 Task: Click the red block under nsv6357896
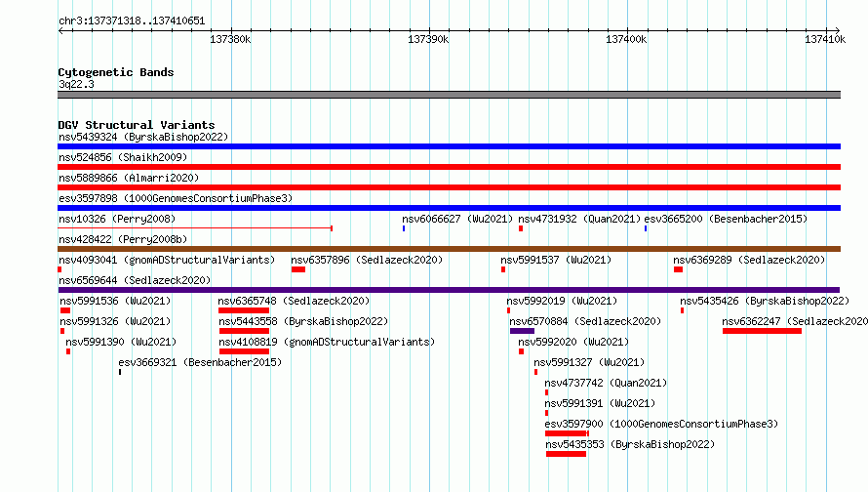pyautogui.click(x=298, y=269)
